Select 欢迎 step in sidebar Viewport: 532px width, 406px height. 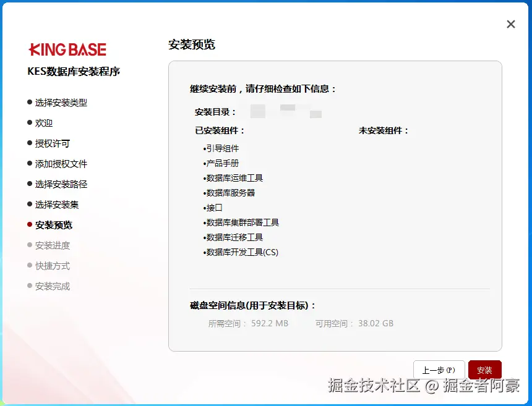tap(44, 123)
